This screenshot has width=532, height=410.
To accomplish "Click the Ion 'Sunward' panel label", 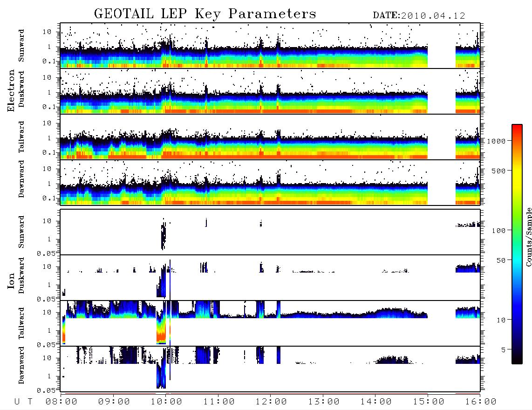I will [21, 232].
